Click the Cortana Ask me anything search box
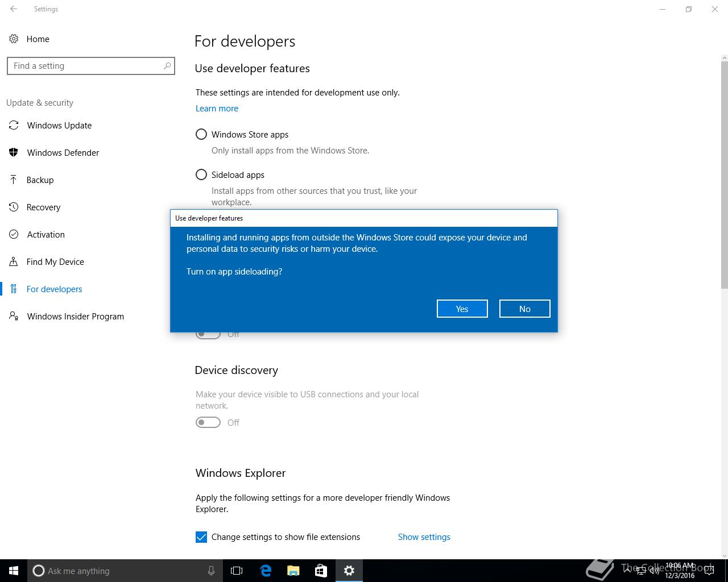Image resolution: width=728 pixels, height=582 pixels. 124,571
